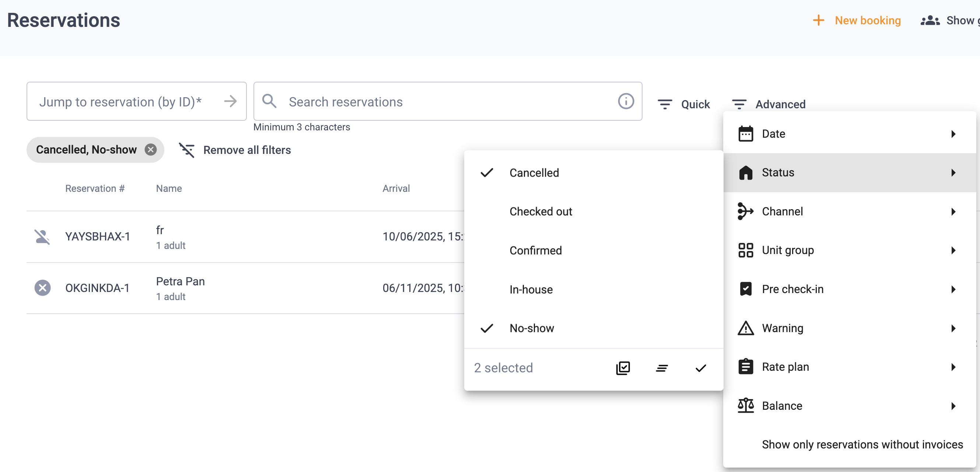Expand the Rate plan submenu arrow
This screenshot has width=980, height=472.
coord(953,367)
